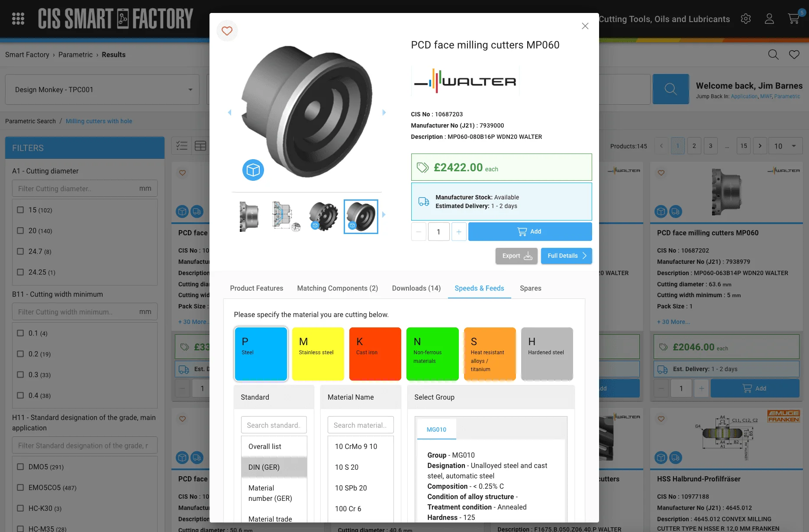The height and width of the screenshot is (532, 809).
Task: Click the Search material input field
Action: point(361,425)
